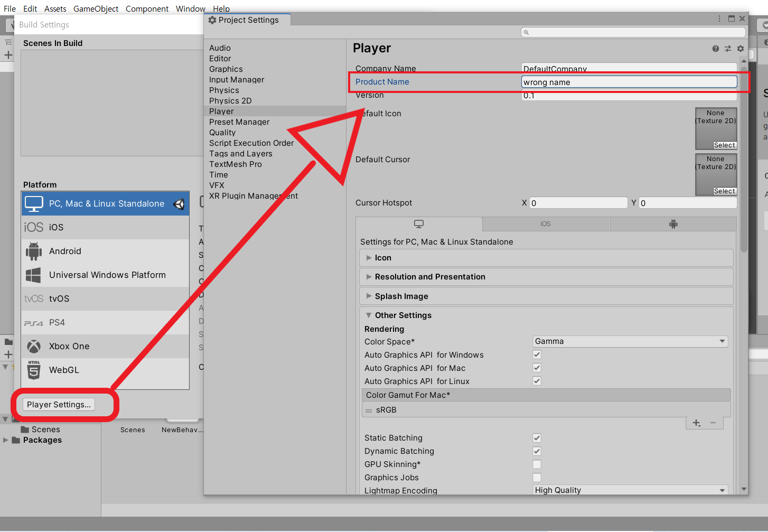Select WebGL platform in Build Settings
Image resolution: width=768 pixels, height=532 pixels.
pos(105,370)
